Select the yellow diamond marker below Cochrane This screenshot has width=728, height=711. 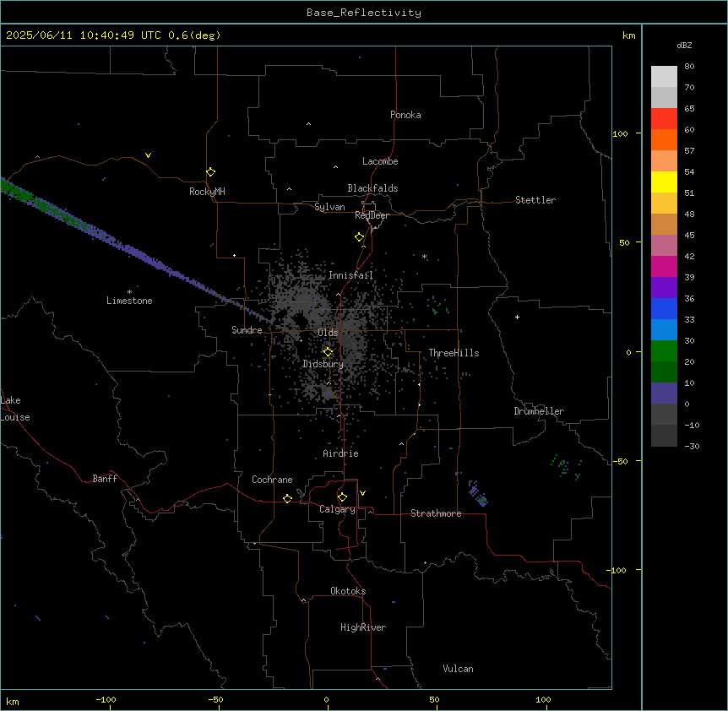[287, 498]
